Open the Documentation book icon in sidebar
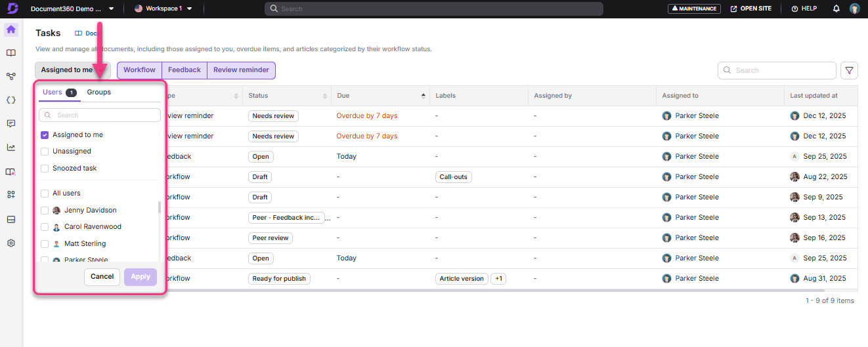 pyautogui.click(x=11, y=53)
